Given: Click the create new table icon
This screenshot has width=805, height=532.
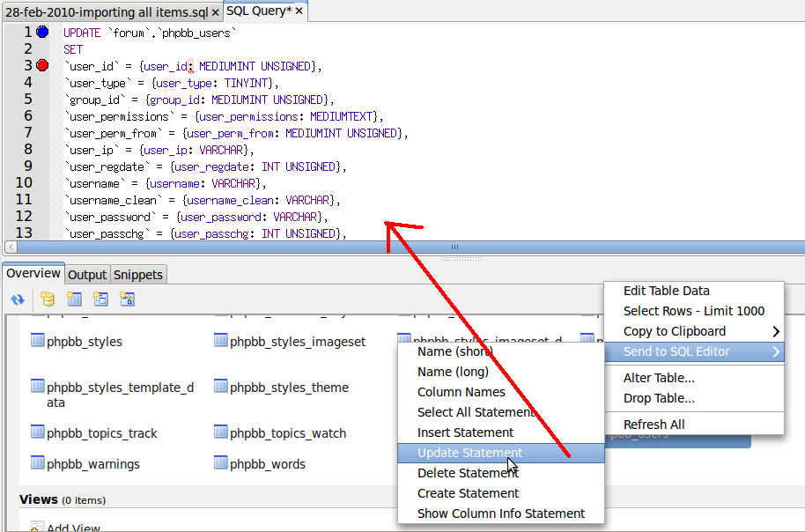Looking at the screenshot, I should click(x=75, y=299).
